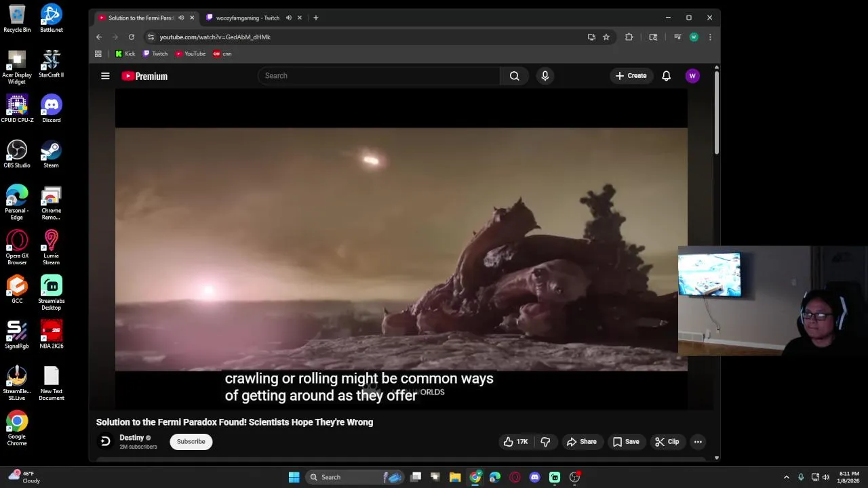This screenshot has width=868, height=488.
Task: Select the Lumia Stream desktop icon
Action: click(51, 247)
